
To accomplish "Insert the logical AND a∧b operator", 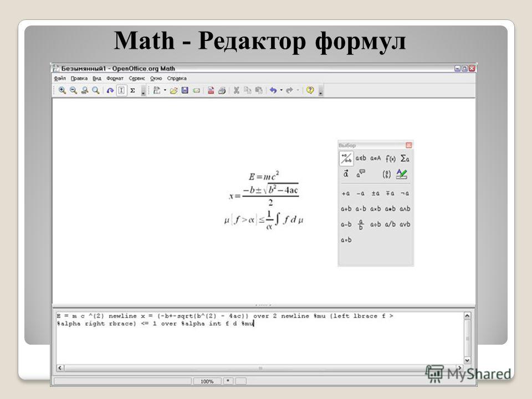I will (405, 209).
